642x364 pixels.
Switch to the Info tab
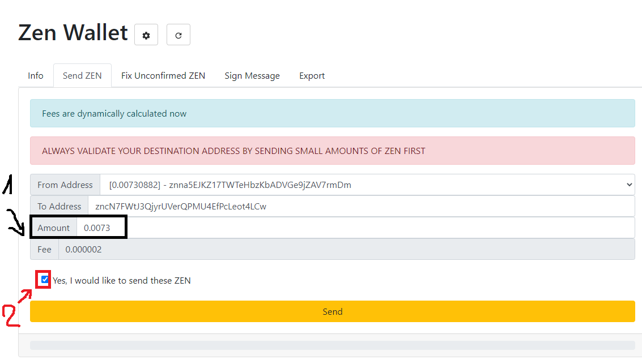point(36,76)
